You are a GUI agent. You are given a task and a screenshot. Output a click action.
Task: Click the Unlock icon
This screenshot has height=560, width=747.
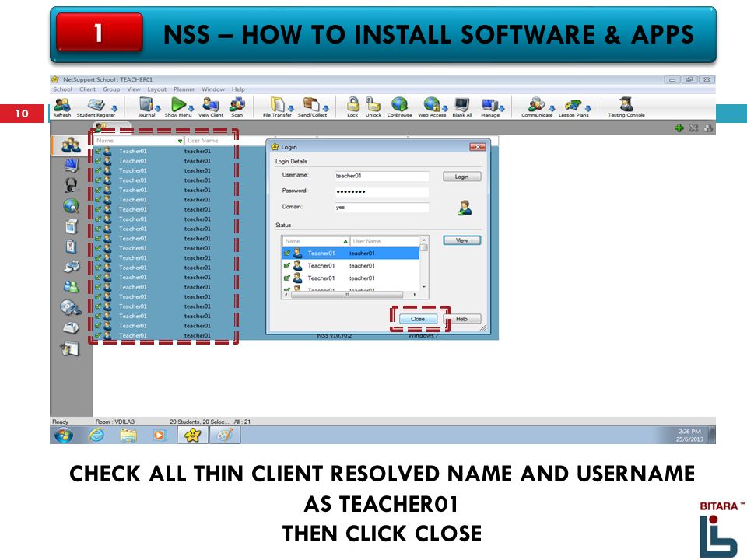coord(373,107)
